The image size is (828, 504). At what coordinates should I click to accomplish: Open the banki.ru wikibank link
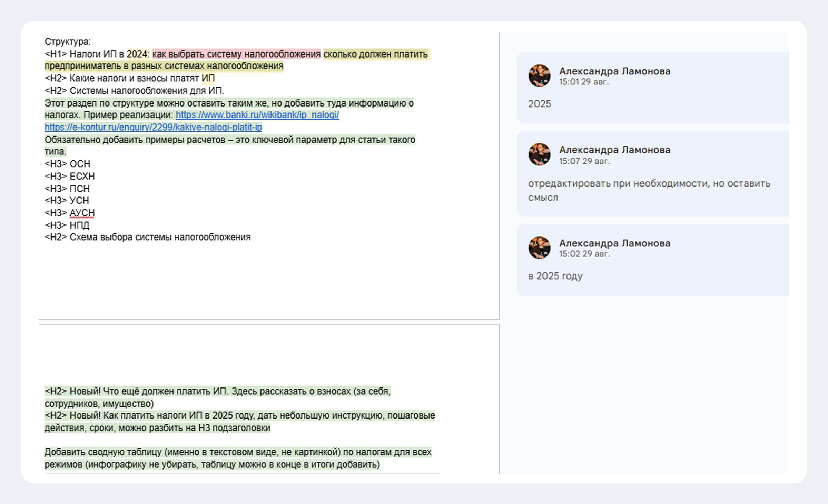pyautogui.click(x=257, y=115)
